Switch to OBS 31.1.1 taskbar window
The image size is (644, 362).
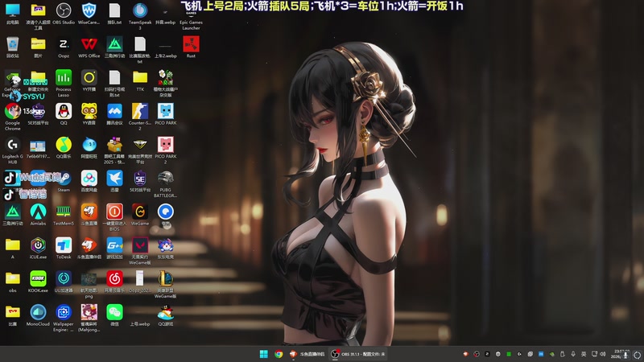tap(358, 354)
